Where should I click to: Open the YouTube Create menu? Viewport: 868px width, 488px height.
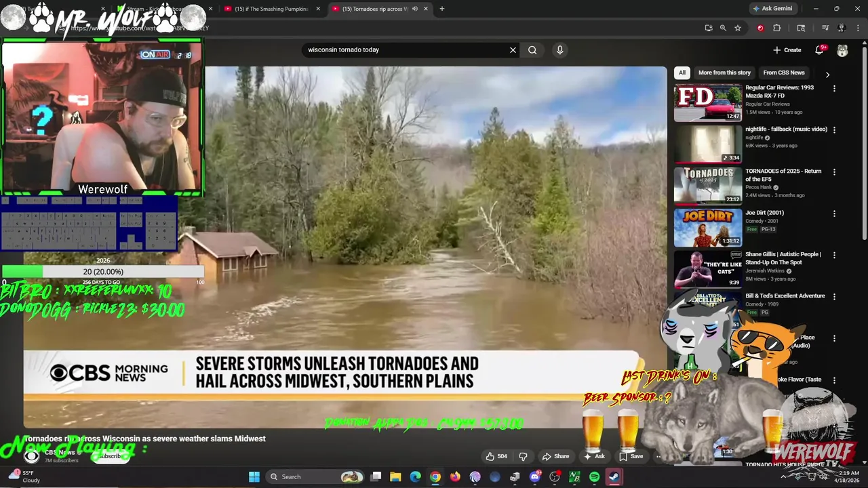point(787,49)
